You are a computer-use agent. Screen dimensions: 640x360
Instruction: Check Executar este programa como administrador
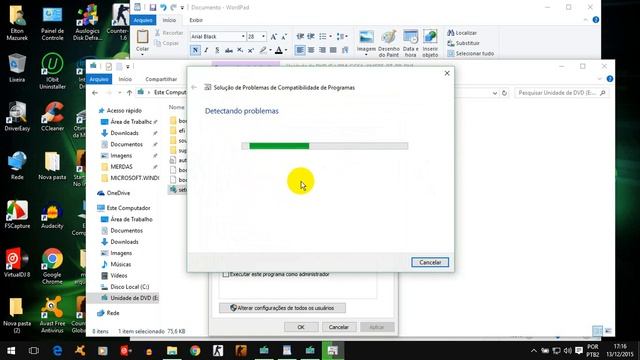tap(226, 274)
